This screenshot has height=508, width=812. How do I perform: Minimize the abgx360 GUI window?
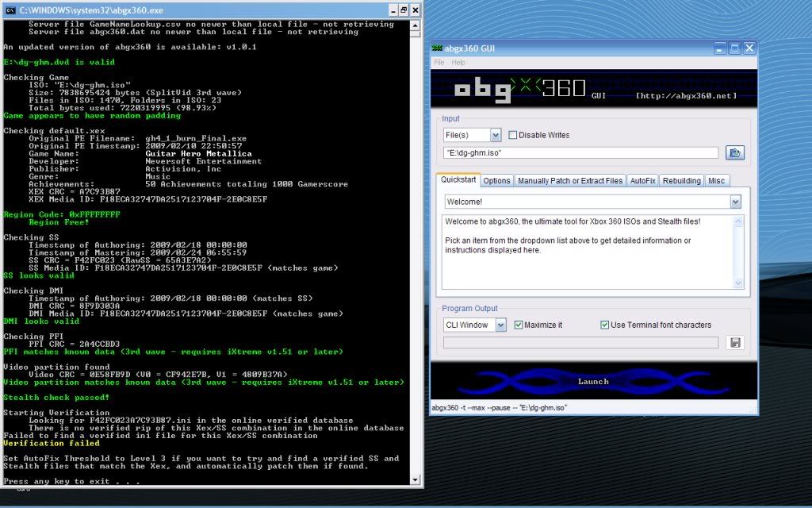[720, 48]
